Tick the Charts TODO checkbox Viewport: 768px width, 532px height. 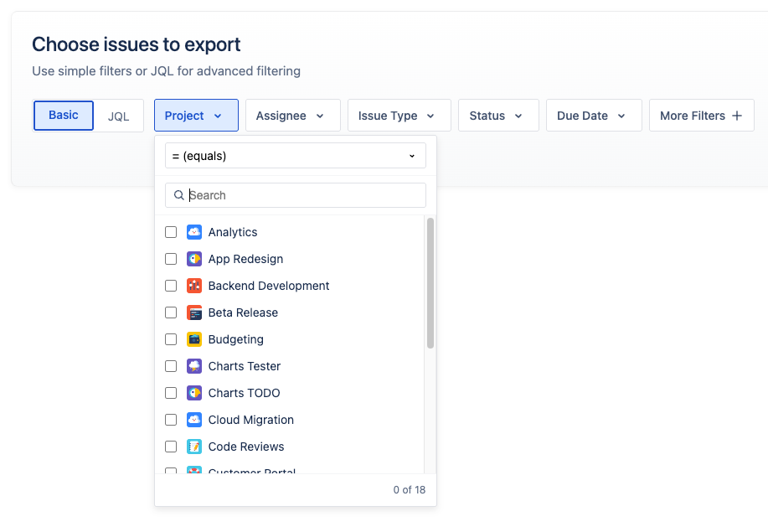pyautogui.click(x=171, y=393)
